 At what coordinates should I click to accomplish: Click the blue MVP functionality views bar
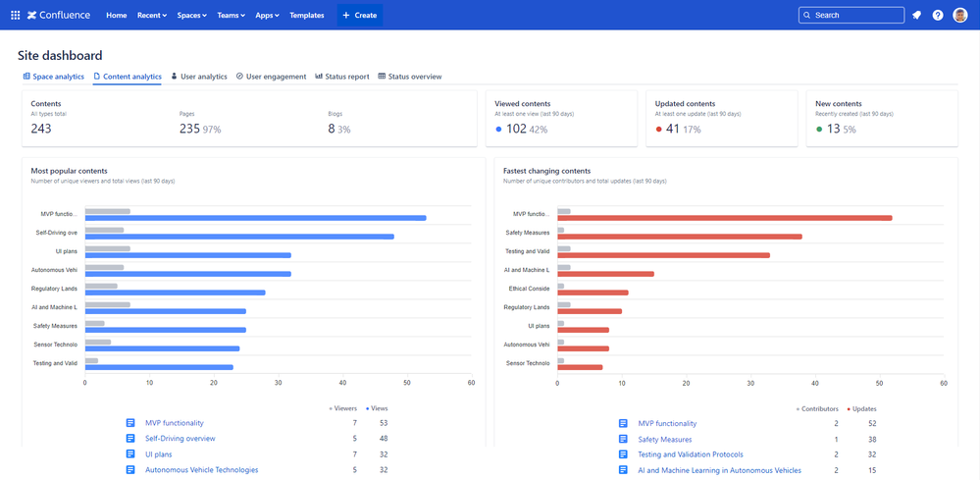coord(255,218)
